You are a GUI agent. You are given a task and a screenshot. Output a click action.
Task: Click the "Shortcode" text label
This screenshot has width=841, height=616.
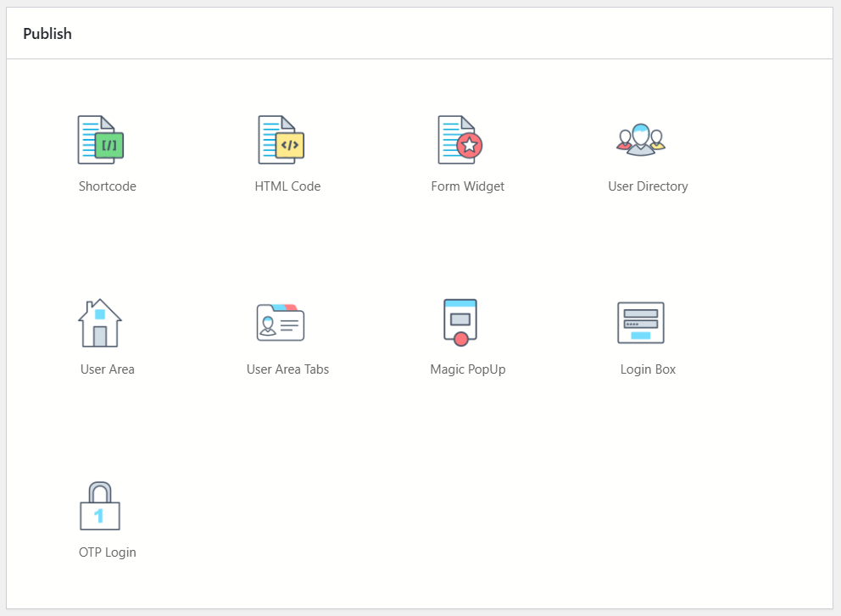(108, 186)
